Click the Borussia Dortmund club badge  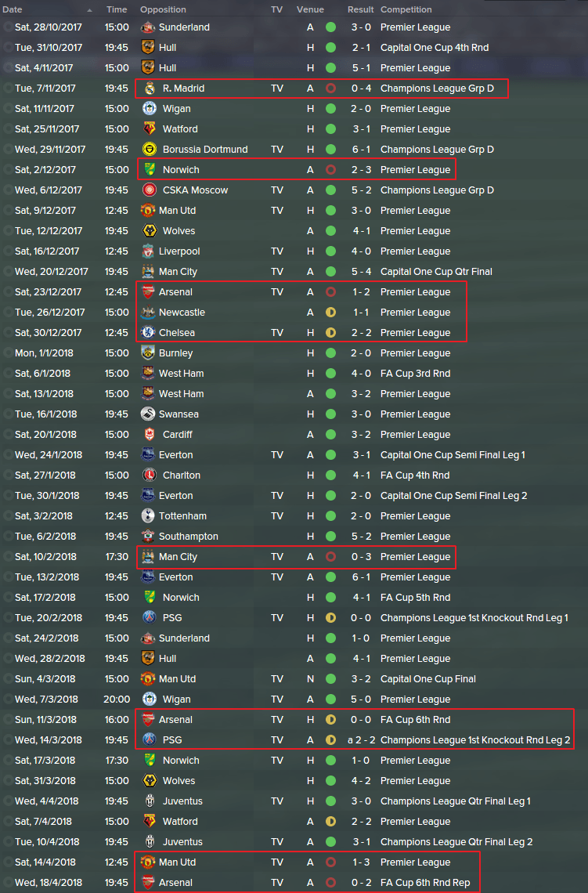click(149, 149)
